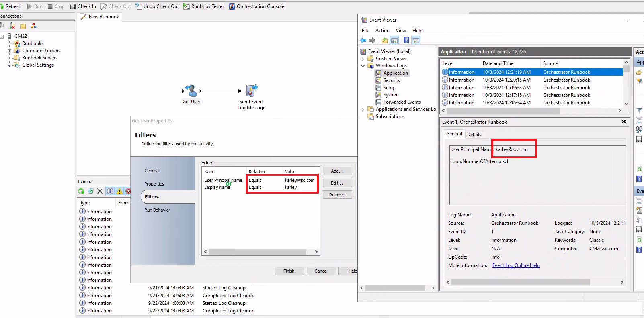The height and width of the screenshot is (318, 644).
Task: Toggle warning events filter in Events panel
Action: pyautogui.click(x=119, y=191)
